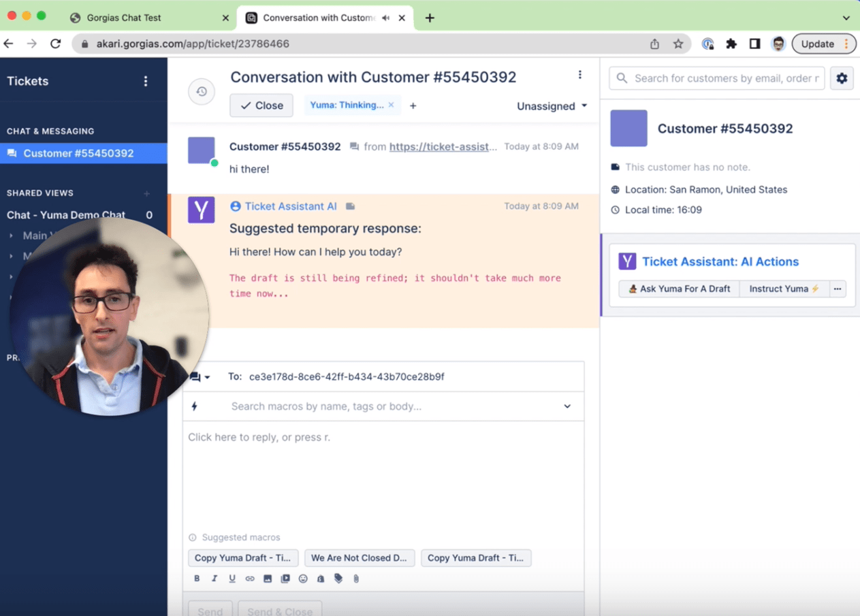Viewport: 860px width, 616px height.
Task: Insert an emoji into the reply
Action: 303,579
